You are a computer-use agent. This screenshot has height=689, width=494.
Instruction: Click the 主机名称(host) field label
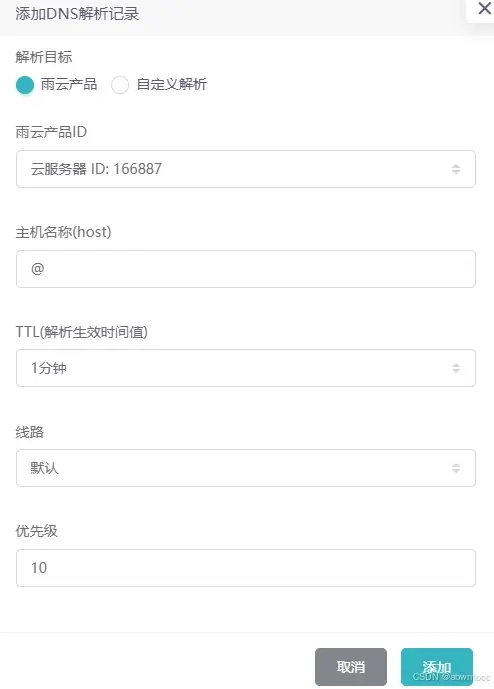[x=63, y=232]
